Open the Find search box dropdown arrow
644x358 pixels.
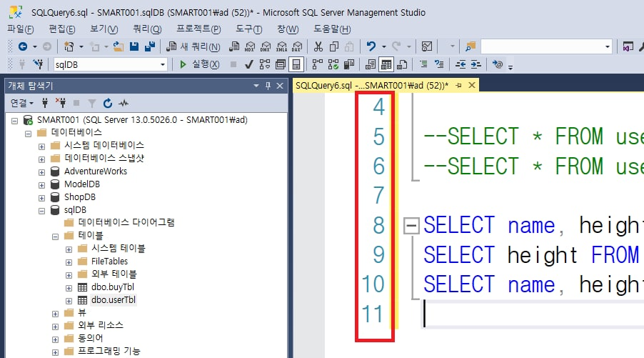pyautogui.click(x=608, y=46)
